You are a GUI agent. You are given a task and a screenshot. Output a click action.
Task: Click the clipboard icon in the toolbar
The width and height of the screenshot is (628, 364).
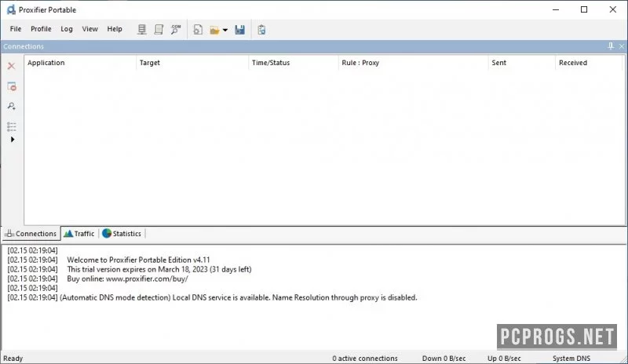click(x=261, y=30)
